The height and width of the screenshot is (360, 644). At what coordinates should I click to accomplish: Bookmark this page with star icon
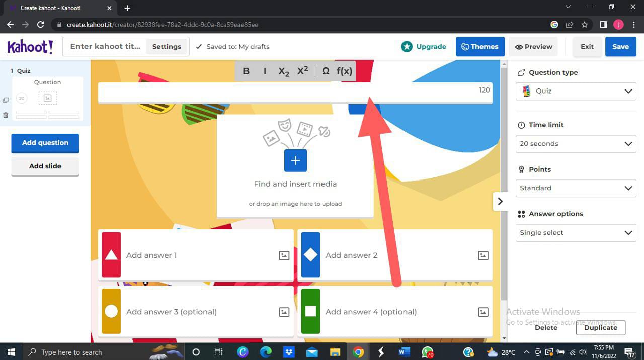[584, 24]
